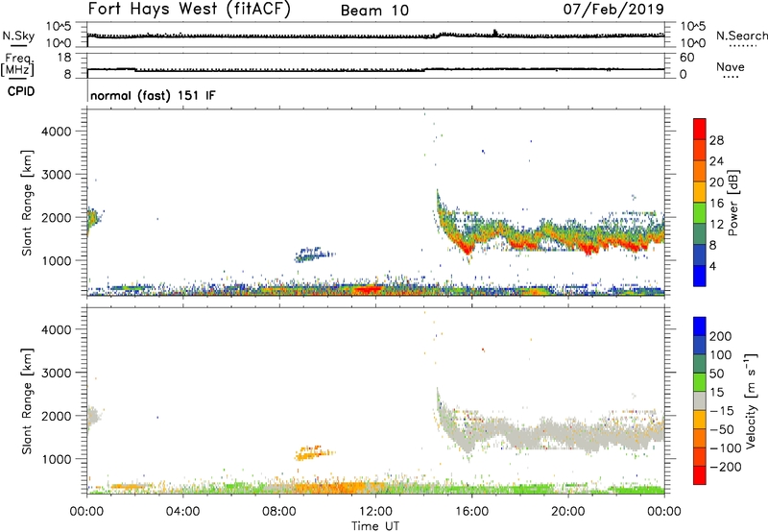Viewport: 768px width, 532px height.
Task: Click the "200" value on the velocity colorbar
Action: tap(721, 336)
